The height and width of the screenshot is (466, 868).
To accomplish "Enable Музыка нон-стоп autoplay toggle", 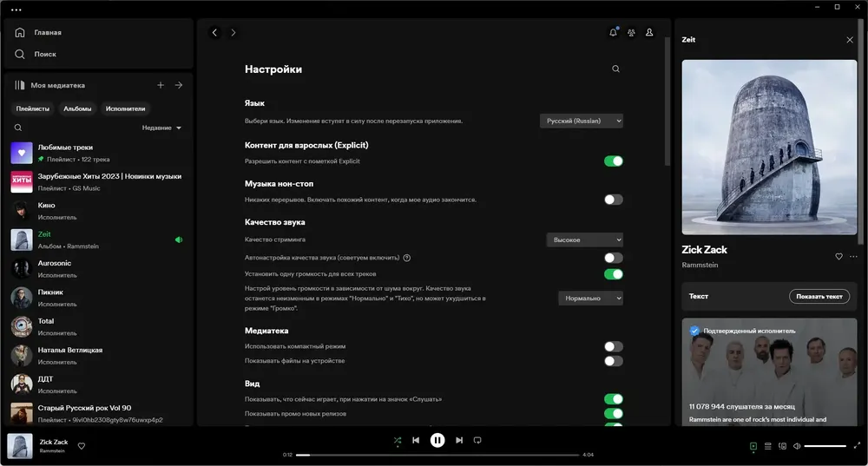I will 614,200.
